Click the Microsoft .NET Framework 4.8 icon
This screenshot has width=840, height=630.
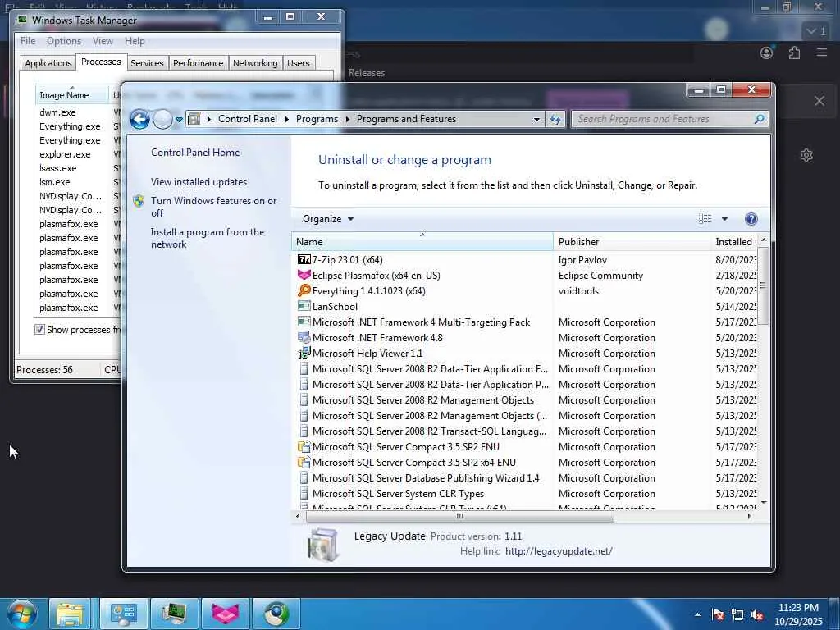tap(304, 337)
